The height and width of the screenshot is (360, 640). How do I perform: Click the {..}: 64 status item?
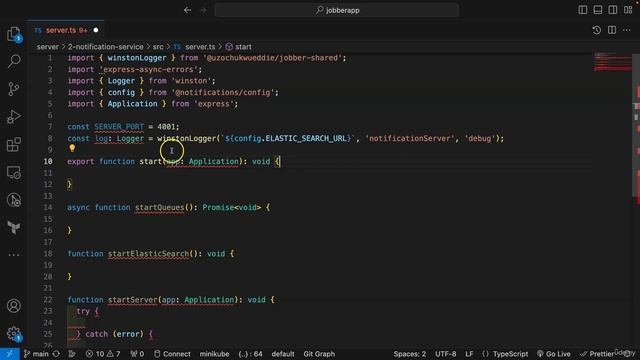pyautogui.click(x=250, y=354)
